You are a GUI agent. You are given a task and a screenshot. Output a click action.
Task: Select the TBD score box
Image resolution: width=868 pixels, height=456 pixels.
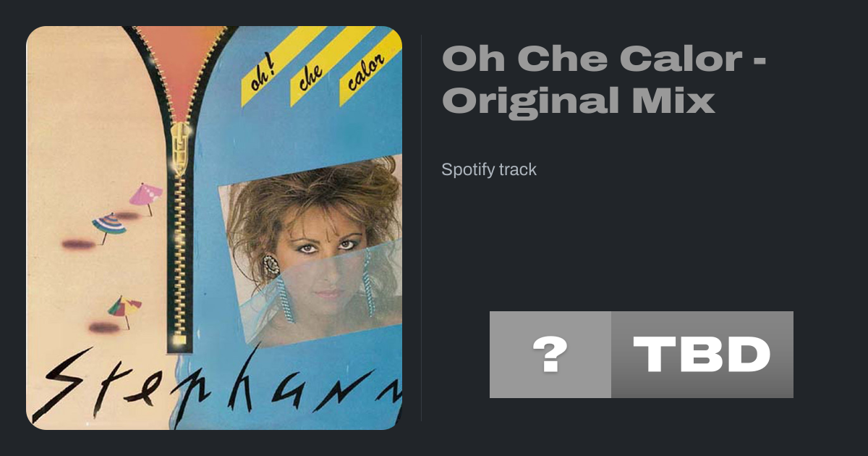pos(702,355)
